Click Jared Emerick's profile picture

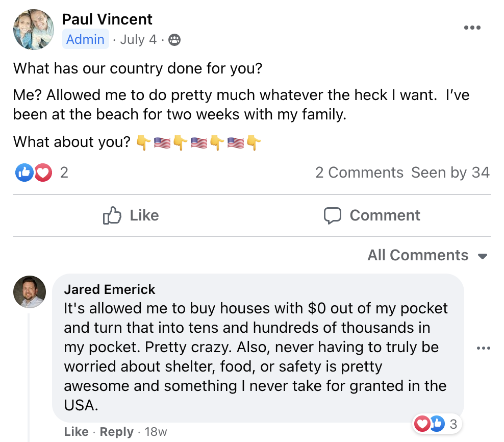30,292
